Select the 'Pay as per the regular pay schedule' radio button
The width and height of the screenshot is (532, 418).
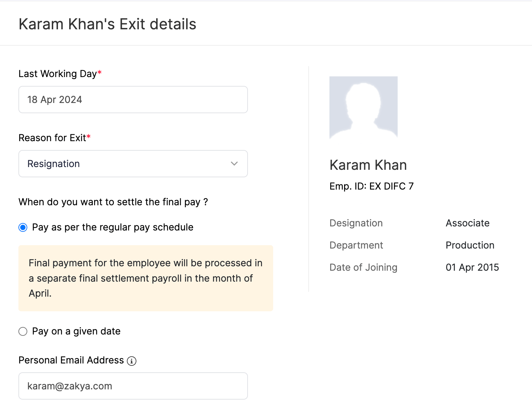23,227
